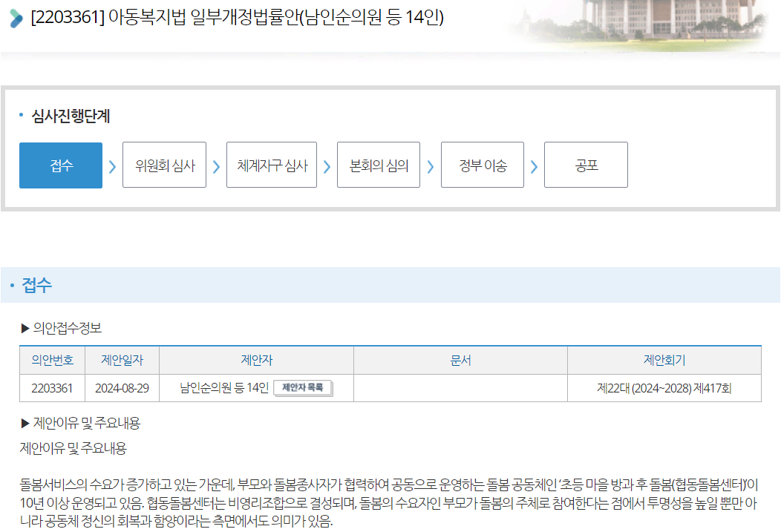Click the chevron between 위원회 심사 and 체계자구 심사
The image size is (781, 532).
point(216,166)
